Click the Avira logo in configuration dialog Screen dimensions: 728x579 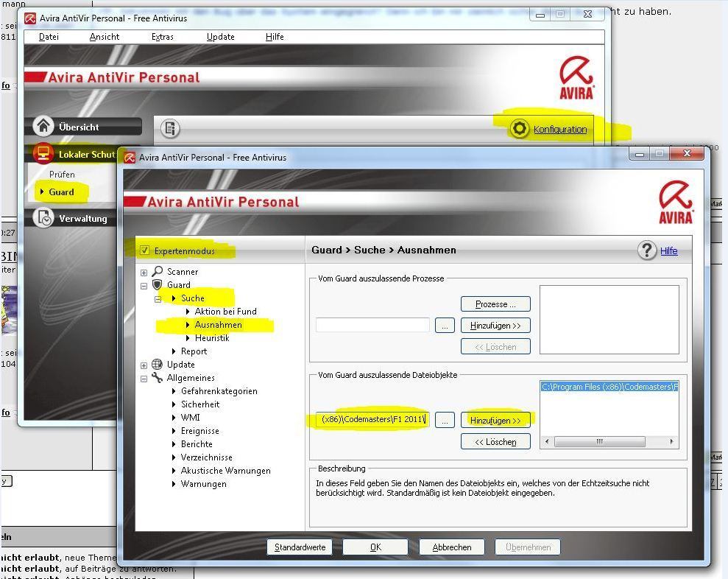pyautogui.click(x=676, y=203)
